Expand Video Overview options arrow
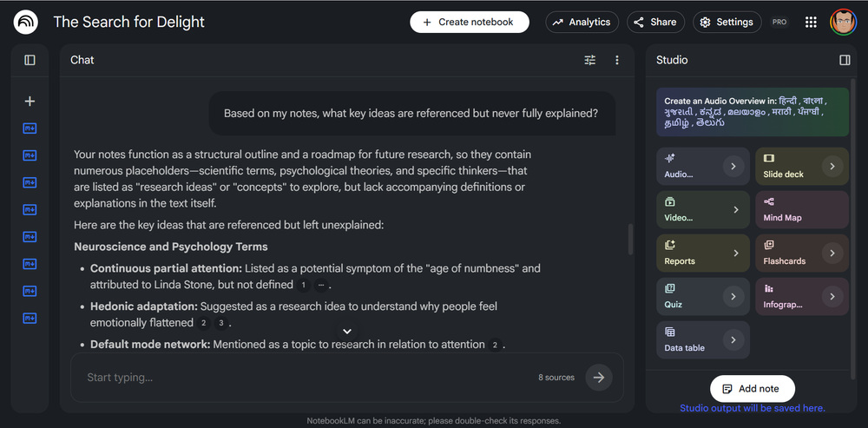 point(736,210)
